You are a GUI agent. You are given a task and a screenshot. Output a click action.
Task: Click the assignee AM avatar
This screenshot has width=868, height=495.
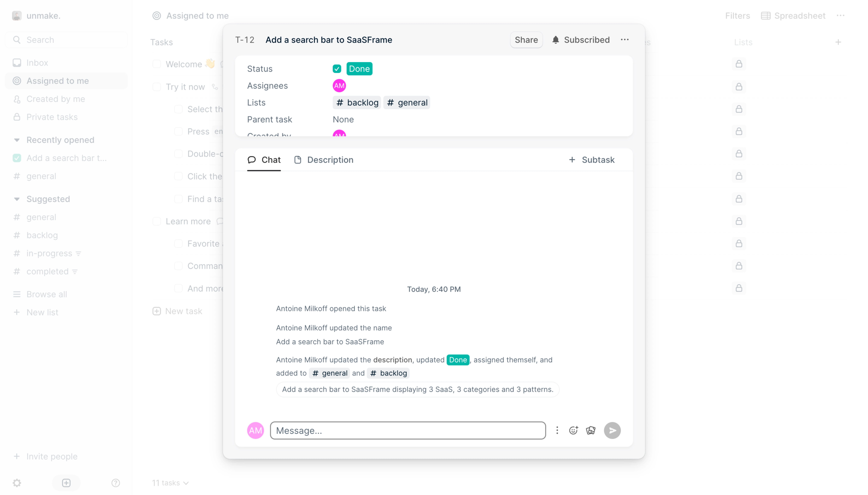point(339,86)
